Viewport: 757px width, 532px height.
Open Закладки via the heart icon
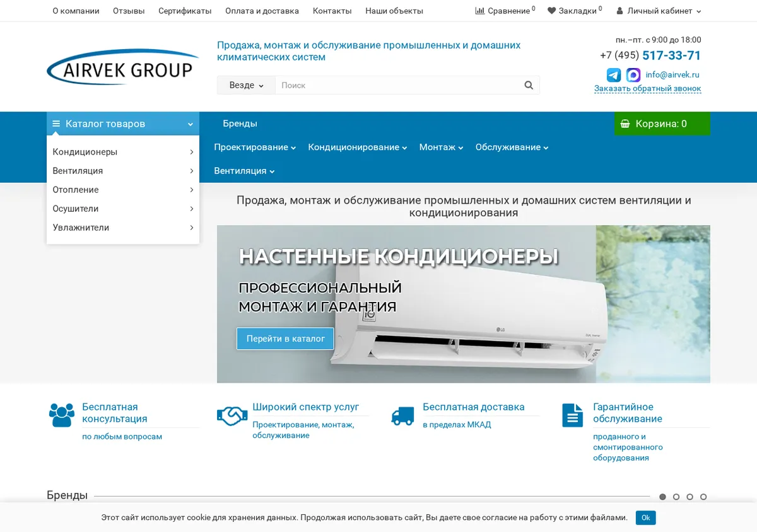551,11
